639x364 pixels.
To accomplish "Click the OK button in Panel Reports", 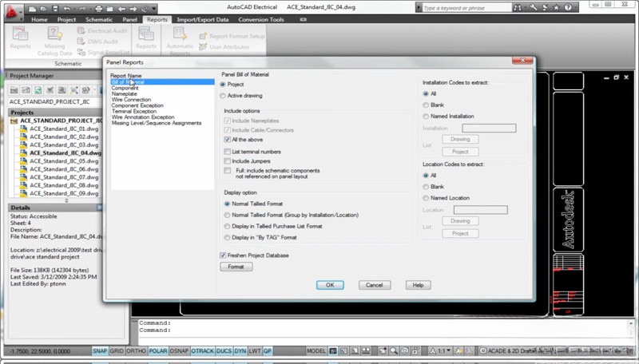I will click(x=330, y=285).
